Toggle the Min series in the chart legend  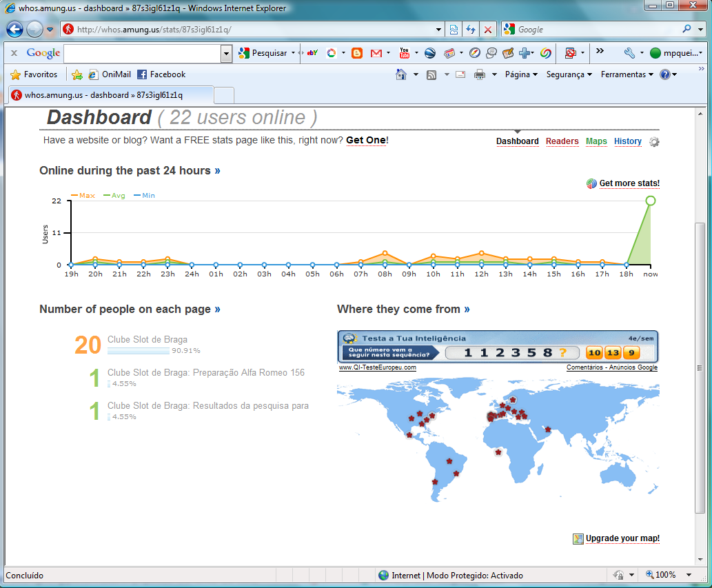(x=145, y=195)
